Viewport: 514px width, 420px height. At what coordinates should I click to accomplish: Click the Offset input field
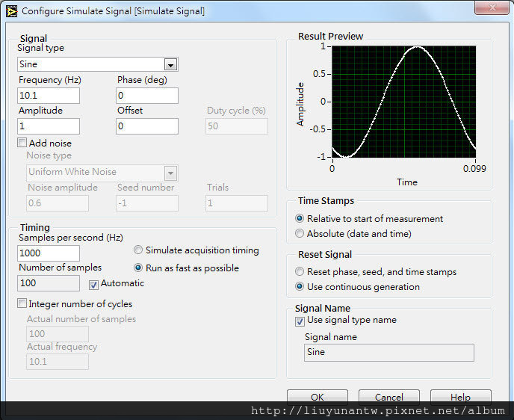[x=147, y=126]
